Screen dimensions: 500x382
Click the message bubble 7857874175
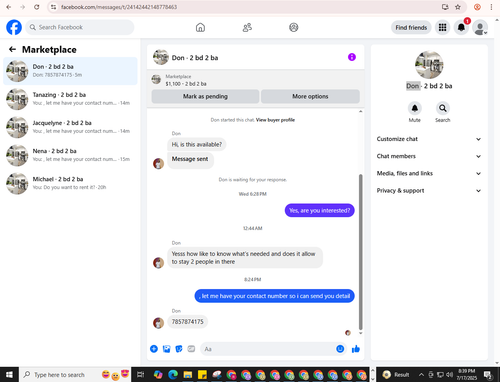point(187,322)
